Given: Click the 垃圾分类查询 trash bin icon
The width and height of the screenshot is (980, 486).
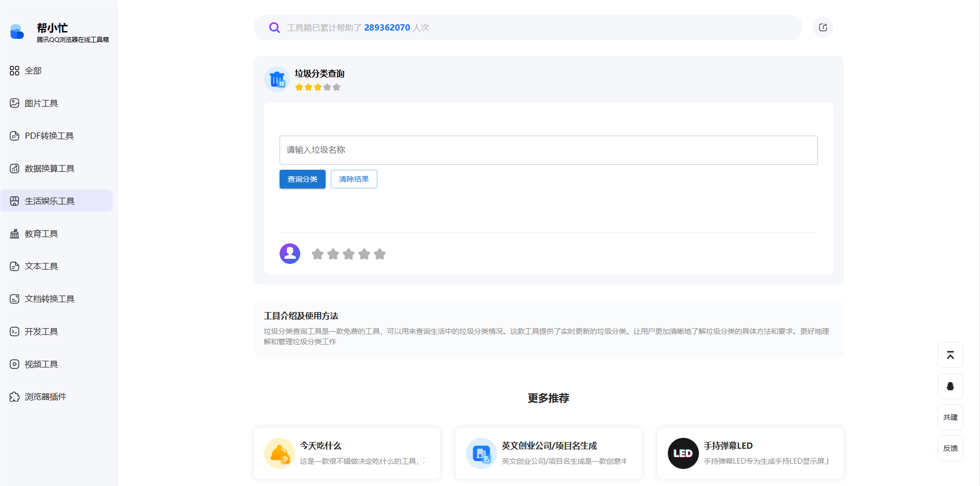Looking at the screenshot, I should [276, 79].
